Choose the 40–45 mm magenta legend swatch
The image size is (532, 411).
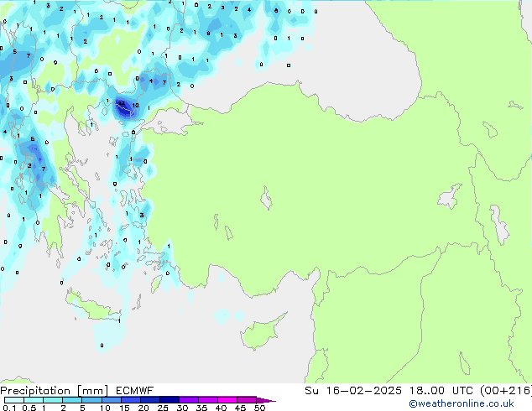227,400
